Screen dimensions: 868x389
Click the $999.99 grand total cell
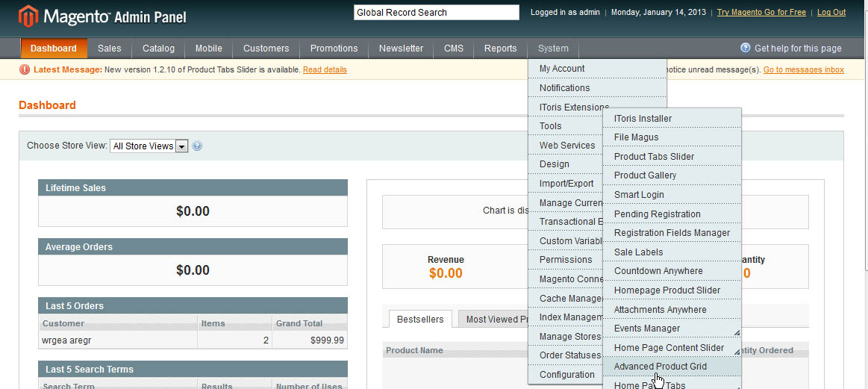tap(310, 340)
